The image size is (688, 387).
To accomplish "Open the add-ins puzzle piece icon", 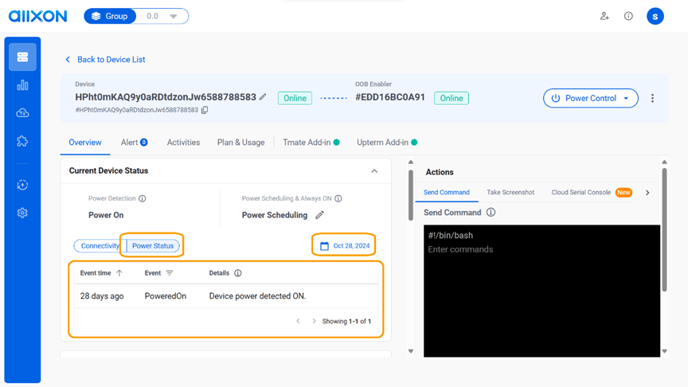I will pyautogui.click(x=22, y=141).
